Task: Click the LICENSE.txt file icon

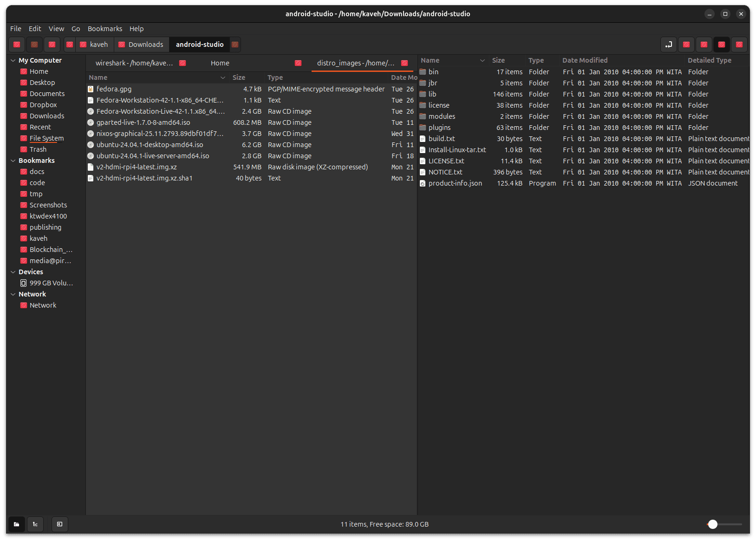Action: [423, 161]
